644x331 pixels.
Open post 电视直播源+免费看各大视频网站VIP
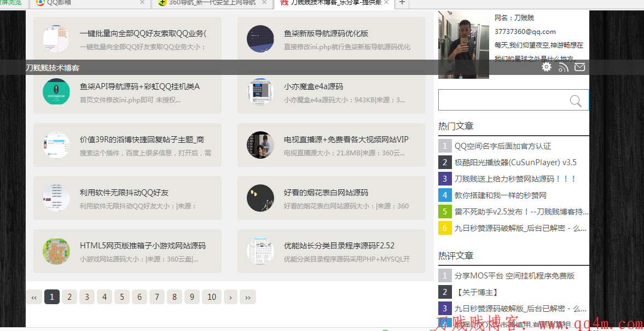(346, 140)
